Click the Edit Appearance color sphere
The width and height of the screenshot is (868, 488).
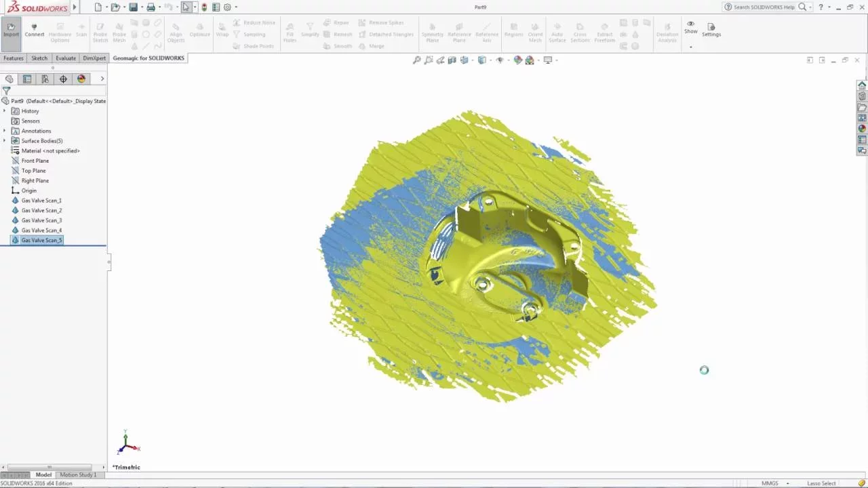point(518,60)
